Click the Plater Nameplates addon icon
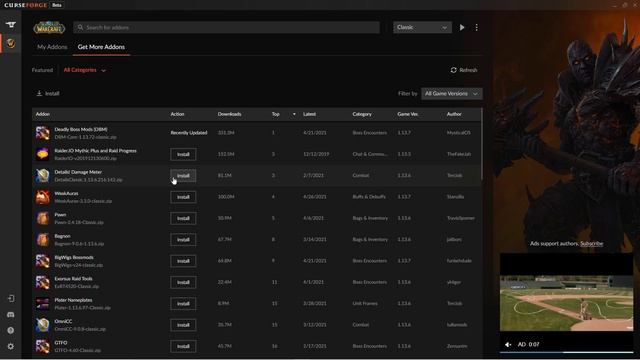640x360 pixels. coord(42,304)
